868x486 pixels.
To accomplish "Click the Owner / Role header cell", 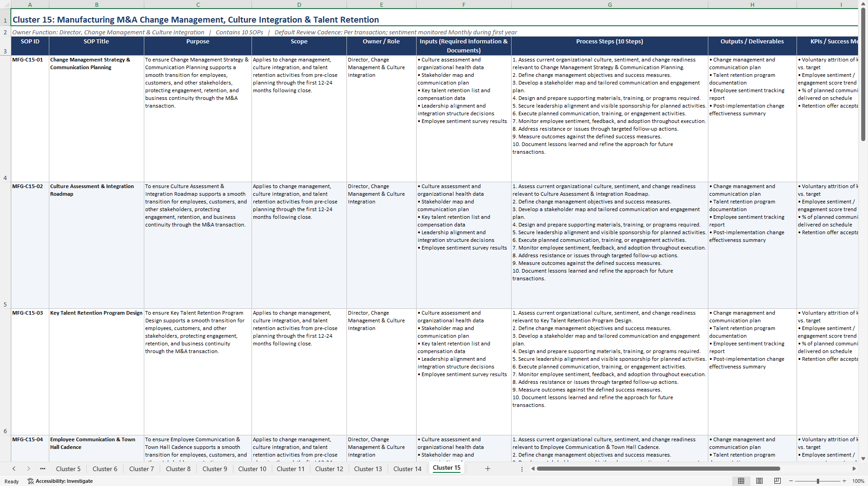I will point(381,46).
